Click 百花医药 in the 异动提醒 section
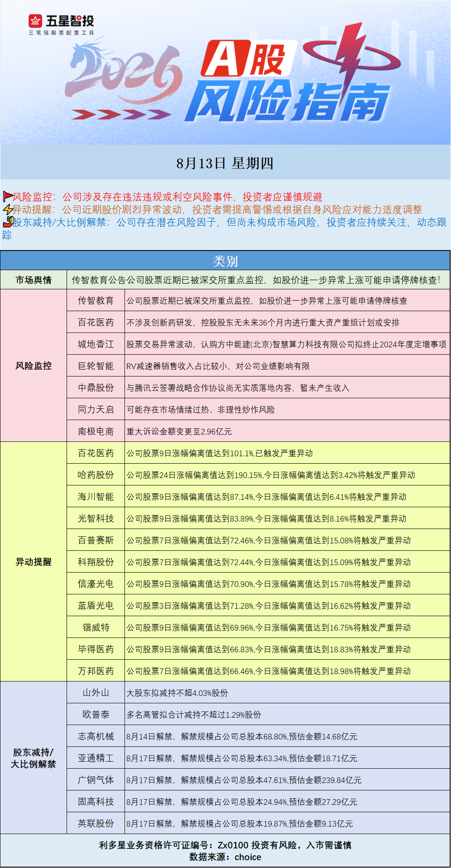This screenshot has width=451, height=868. [96, 453]
